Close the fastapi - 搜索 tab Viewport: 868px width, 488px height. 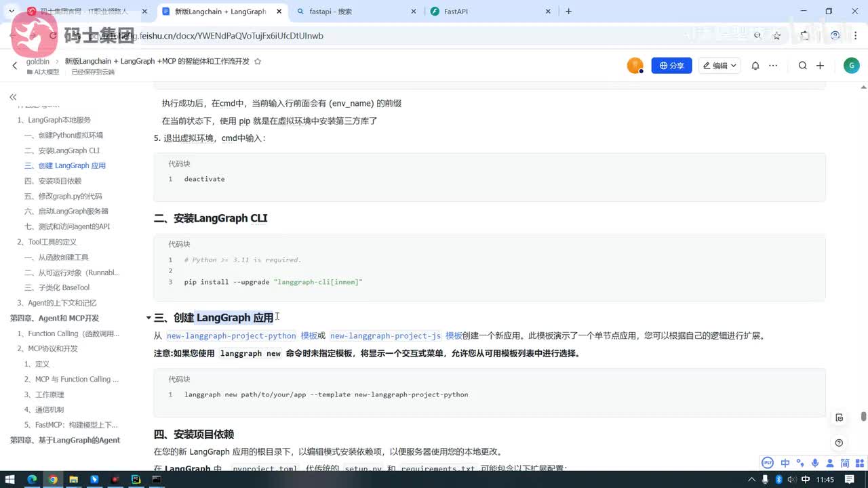pyautogui.click(x=414, y=12)
